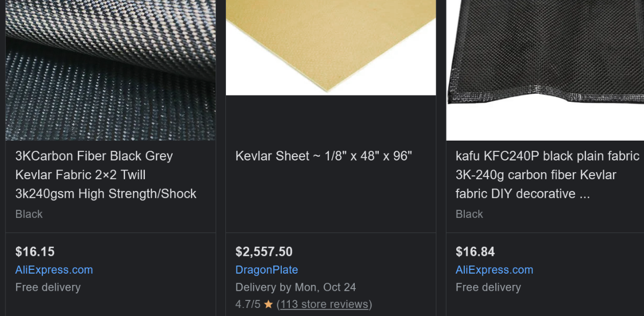Select the $16.15 price
This screenshot has width=644, height=316.
coord(35,252)
